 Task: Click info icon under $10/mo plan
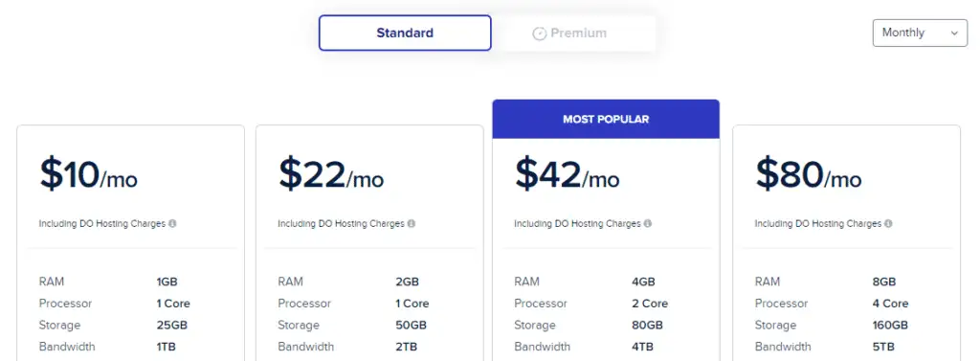[x=172, y=223]
